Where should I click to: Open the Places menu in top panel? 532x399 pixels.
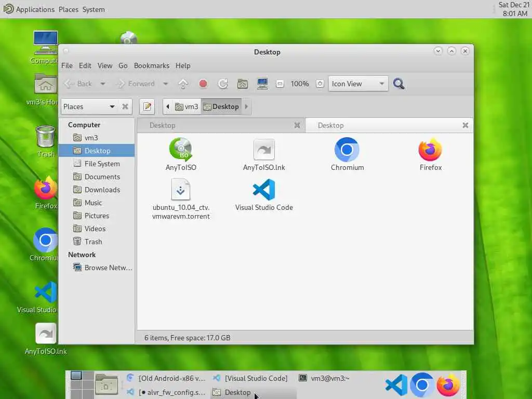[x=68, y=9]
